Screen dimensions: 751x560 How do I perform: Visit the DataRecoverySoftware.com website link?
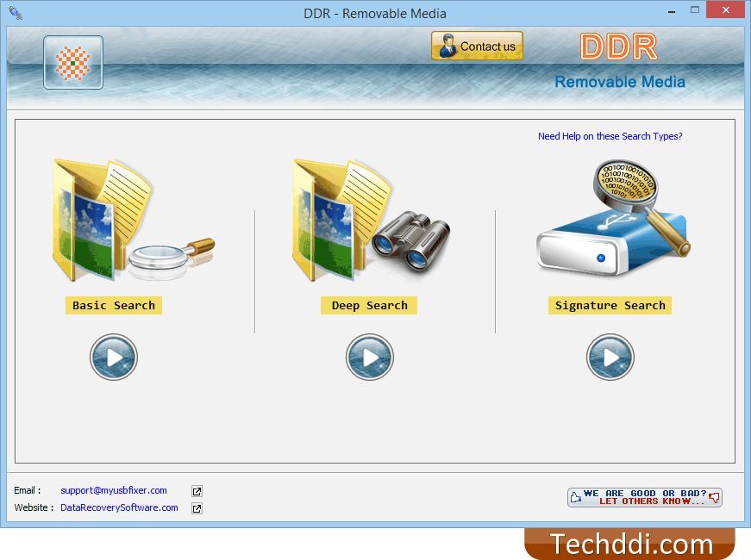pyautogui.click(x=119, y=507)
